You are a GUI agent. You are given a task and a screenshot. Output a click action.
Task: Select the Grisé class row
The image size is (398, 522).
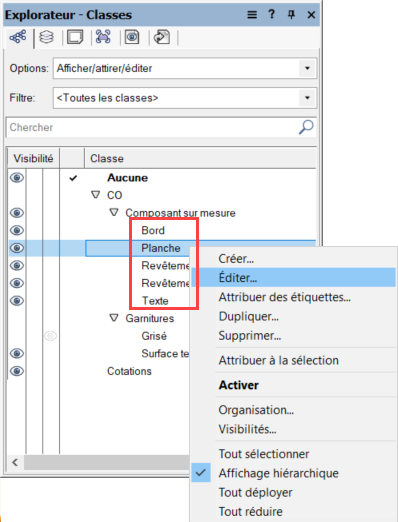click(154, 336)
